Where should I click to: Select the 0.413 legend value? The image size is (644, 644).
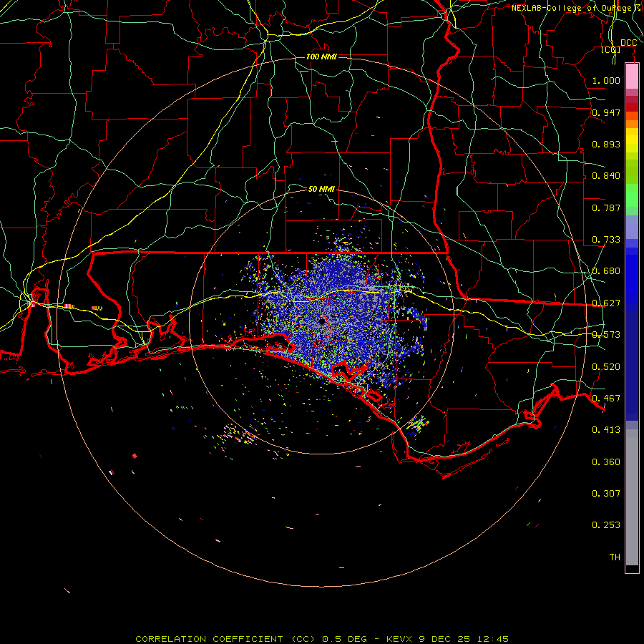pos(606,430)
